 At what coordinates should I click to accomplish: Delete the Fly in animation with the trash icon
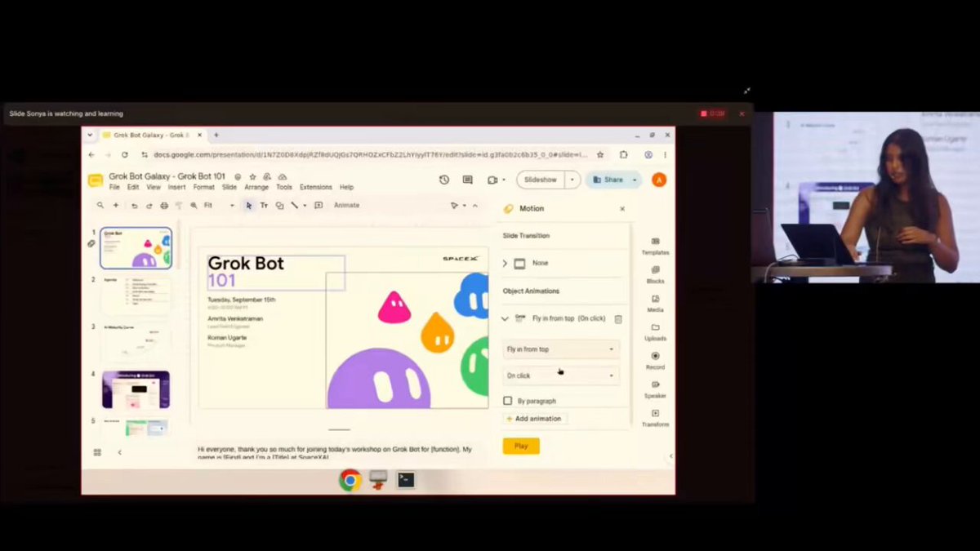[x=618, y=319]
